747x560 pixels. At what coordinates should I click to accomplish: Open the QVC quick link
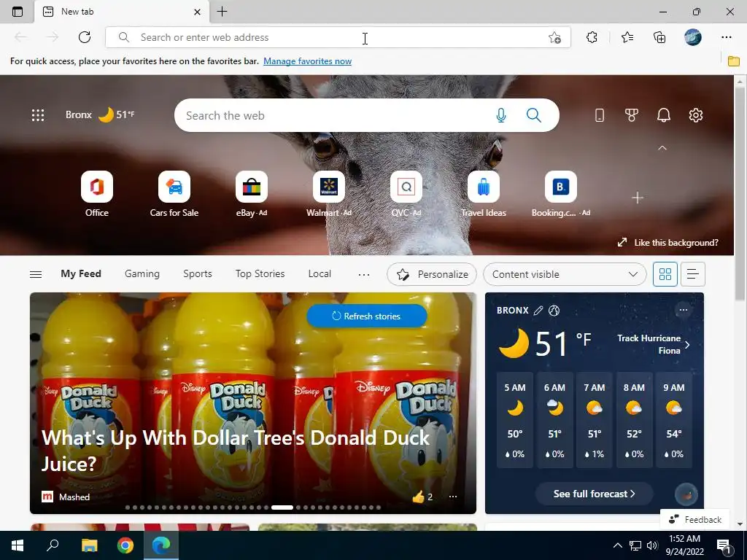point(406,194)
